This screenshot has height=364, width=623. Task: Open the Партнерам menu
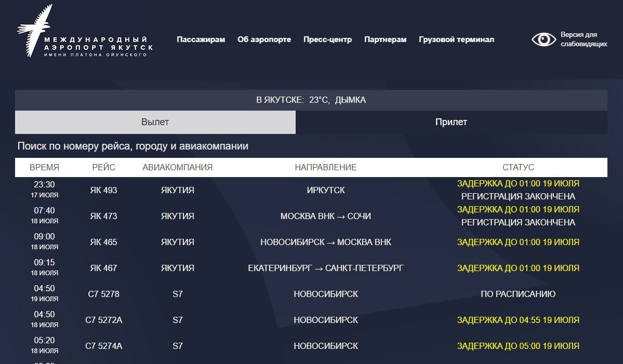[x=385, y=39]
